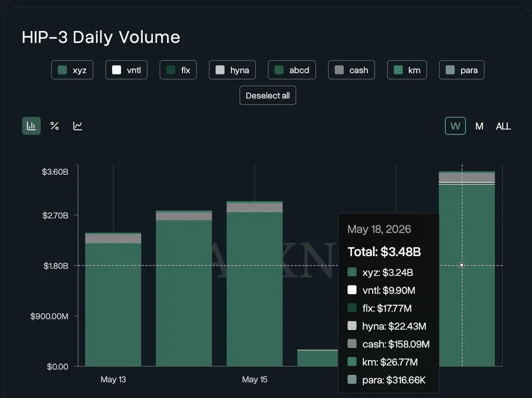Click the May 15 volume bar

tap(254, 284)
